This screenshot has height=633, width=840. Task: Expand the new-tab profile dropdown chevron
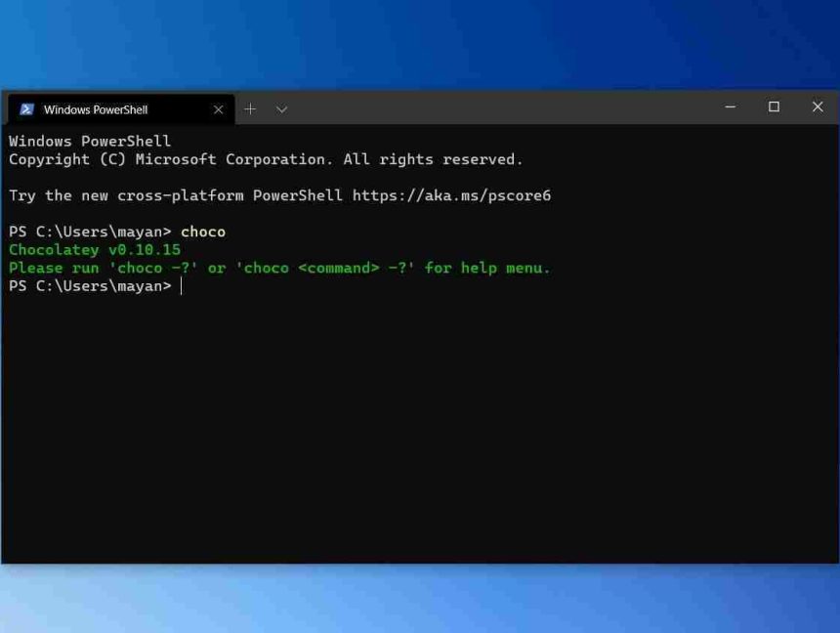pyautogui.click(x=281, y=109)
